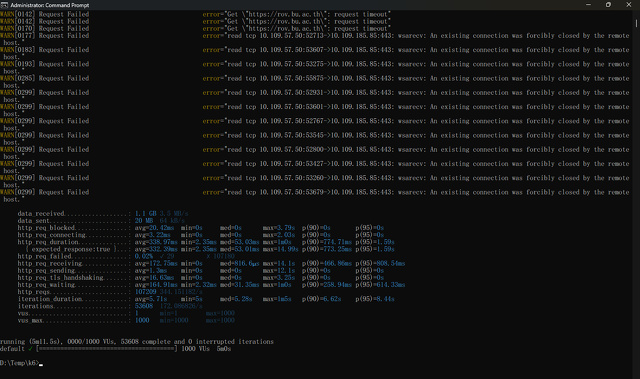Select the 'data_received' metric label
This screenshot has height=379, width=640.
(41, 213)
